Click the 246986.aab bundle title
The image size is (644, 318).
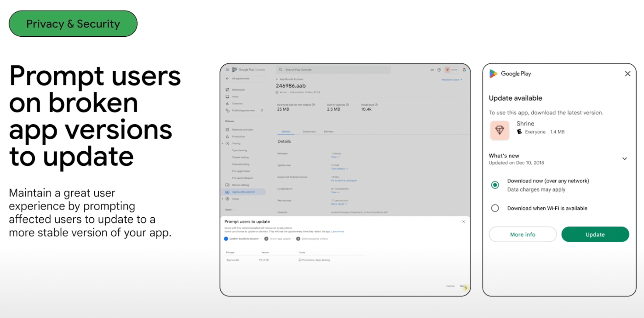291,86
